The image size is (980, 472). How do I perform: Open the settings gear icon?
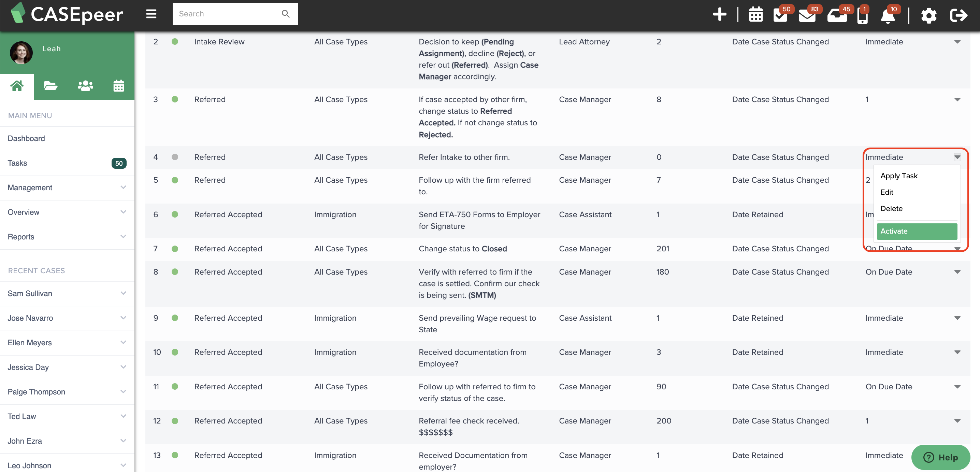pyautogui.click(x=928, y=16)
